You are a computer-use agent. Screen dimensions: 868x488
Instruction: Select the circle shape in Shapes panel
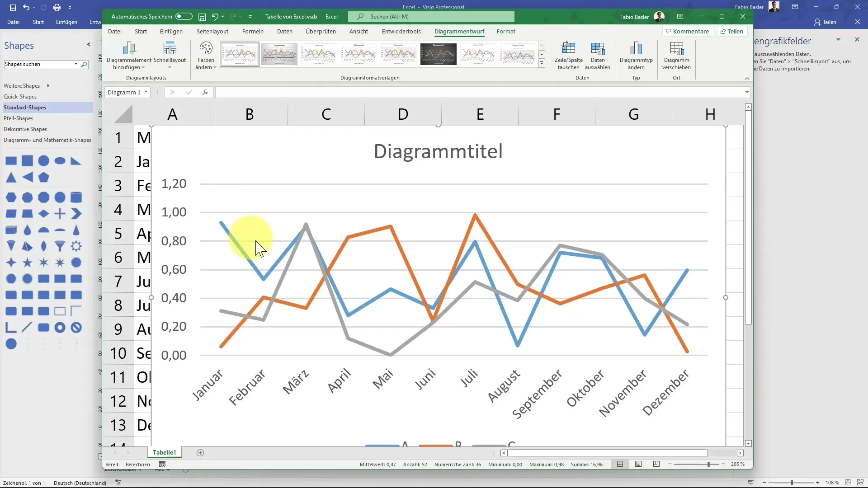(x=44, y=161)
